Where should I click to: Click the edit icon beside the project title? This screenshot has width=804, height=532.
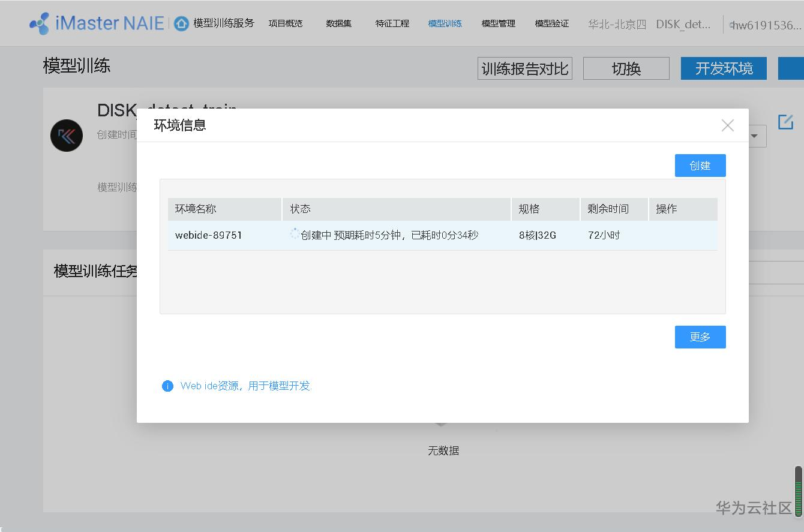pos(785,122)
